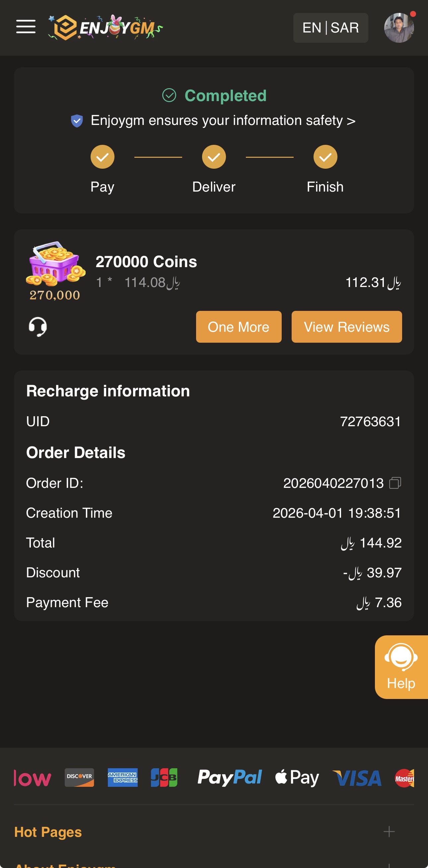
Task: Click the Pay step checkmark
Action: click(x=103, y=157)
